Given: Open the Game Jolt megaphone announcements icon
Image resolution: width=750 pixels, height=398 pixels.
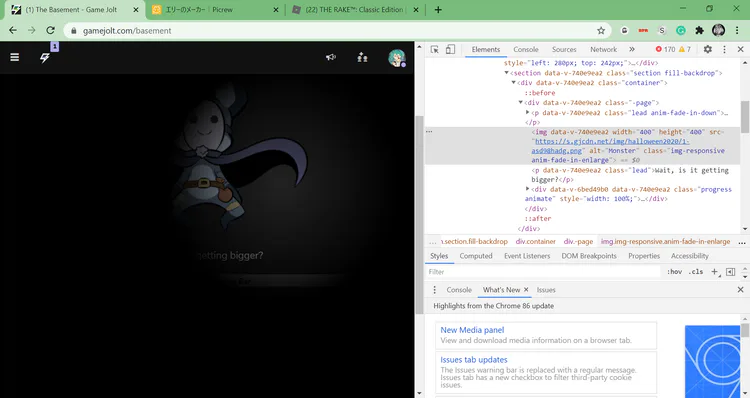Looking at the screenshot, I should pos(331,57).
